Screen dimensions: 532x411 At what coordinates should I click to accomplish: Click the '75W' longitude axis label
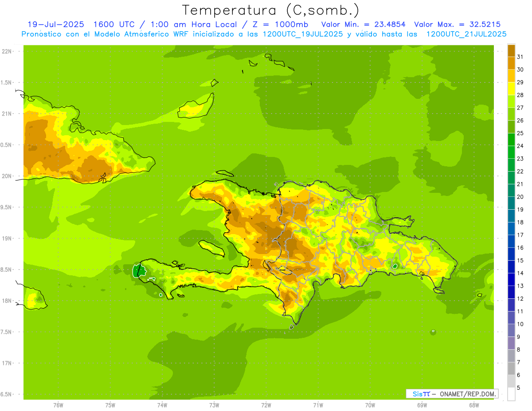point(110,405)
